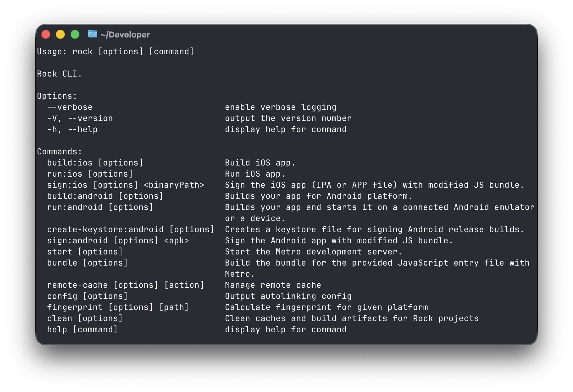
Task: Click the folder icon in title bar
Action: tap(92, 34)
